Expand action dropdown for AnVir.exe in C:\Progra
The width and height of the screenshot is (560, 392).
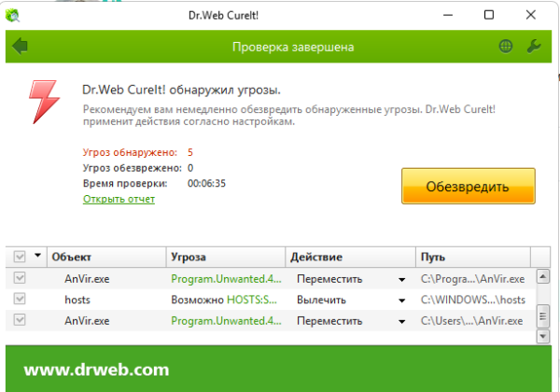point(401,280)
